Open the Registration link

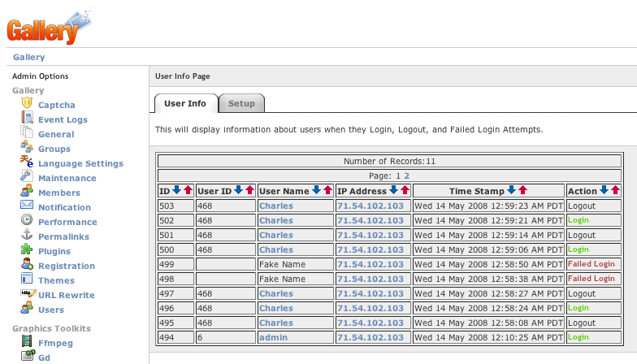tap(67, 266)
